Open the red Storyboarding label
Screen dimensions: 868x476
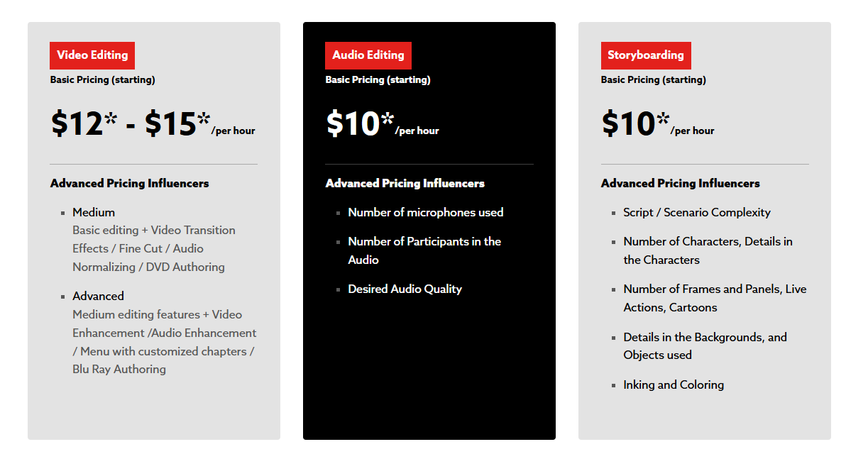point(645,55)
